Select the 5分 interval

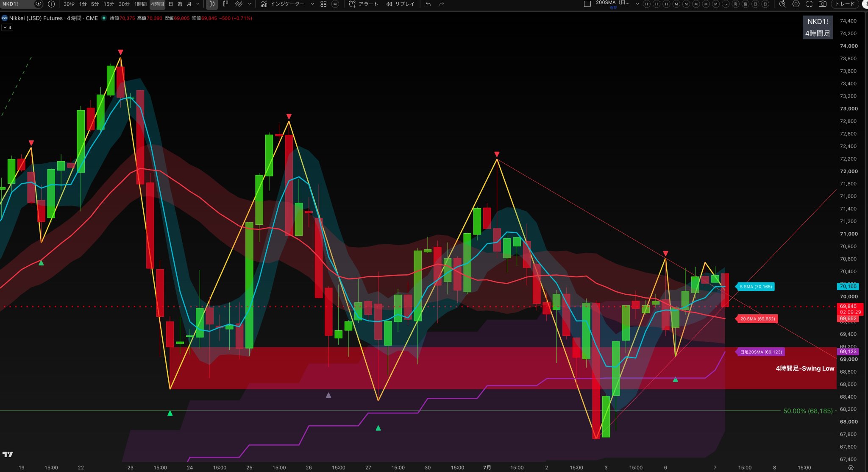tap(95, 4)
